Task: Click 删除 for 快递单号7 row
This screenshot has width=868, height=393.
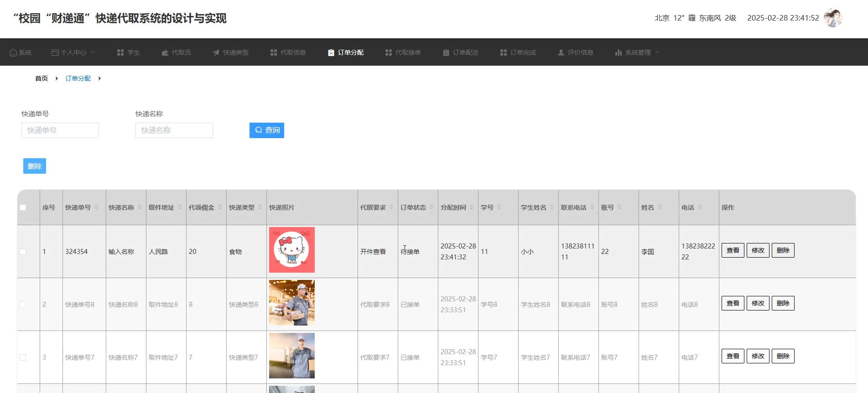Action: [x=783, y=356]
